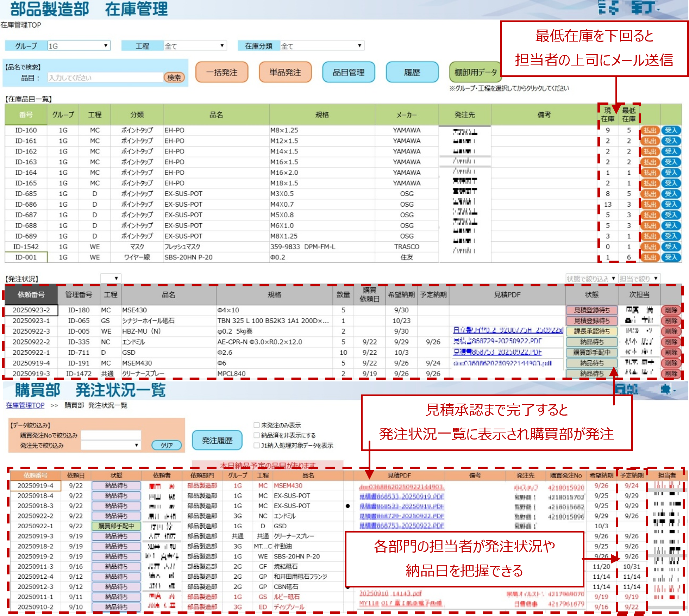The width and height of the screenshot is (689, 616).
Task: Open the 在庫分類 dropdown
Action: click(321, 46)
